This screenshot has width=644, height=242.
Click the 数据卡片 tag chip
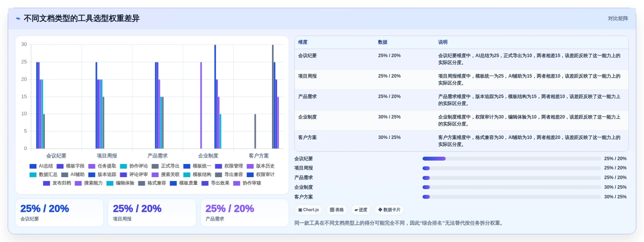pos(389,210)
